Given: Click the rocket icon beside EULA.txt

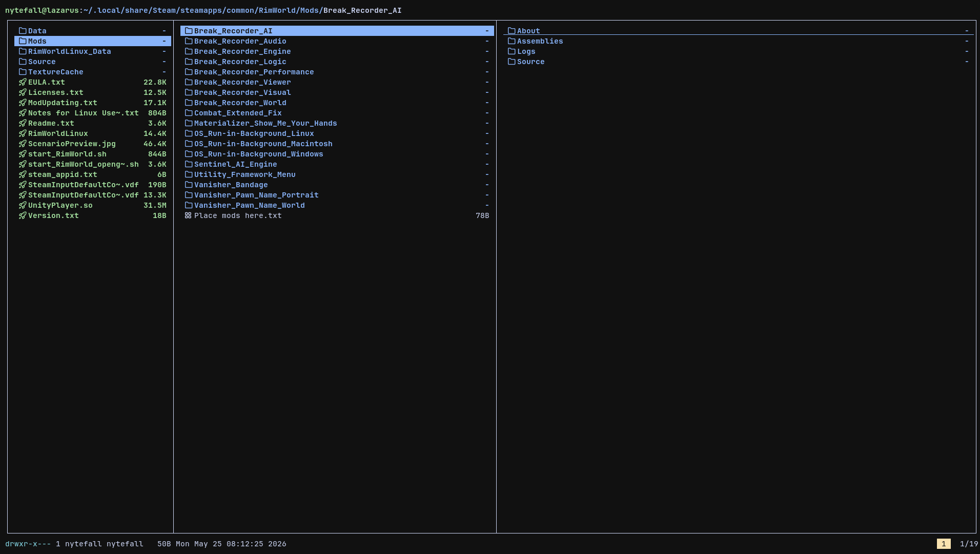Looking at the screenshot, I should point(23,82).
